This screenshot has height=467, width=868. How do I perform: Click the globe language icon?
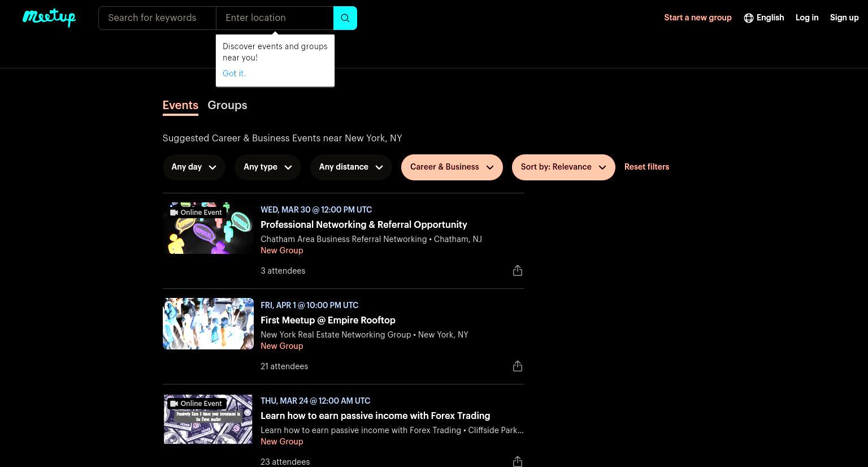tap(749, 18)
